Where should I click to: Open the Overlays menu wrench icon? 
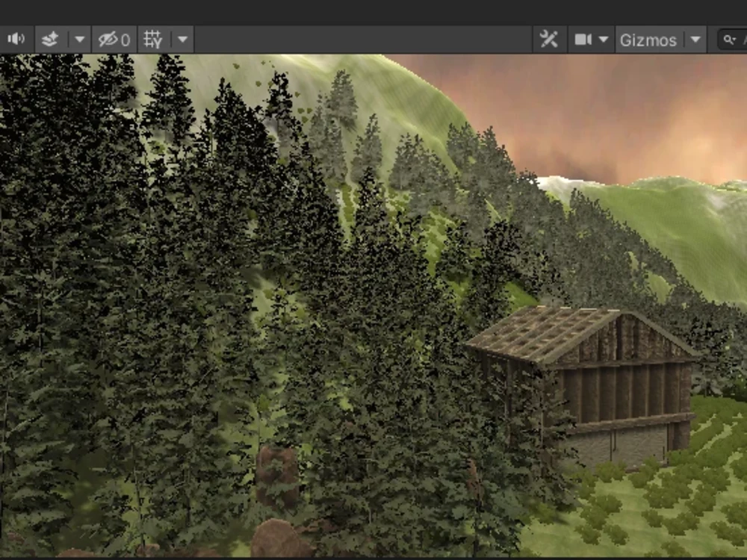pyautogui.click(x=548, y=39)
